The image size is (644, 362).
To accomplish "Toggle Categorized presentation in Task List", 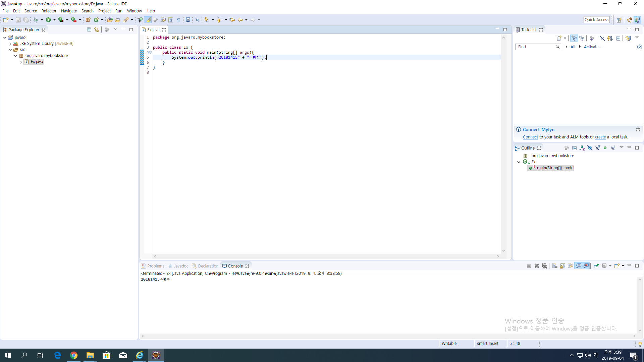I will [x=574, y=38].
